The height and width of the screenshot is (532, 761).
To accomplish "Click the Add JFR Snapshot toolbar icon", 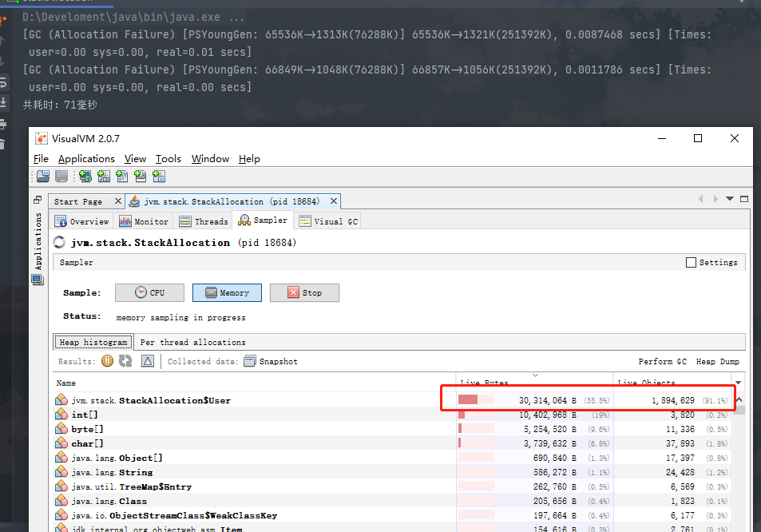I will coord(141,177).
